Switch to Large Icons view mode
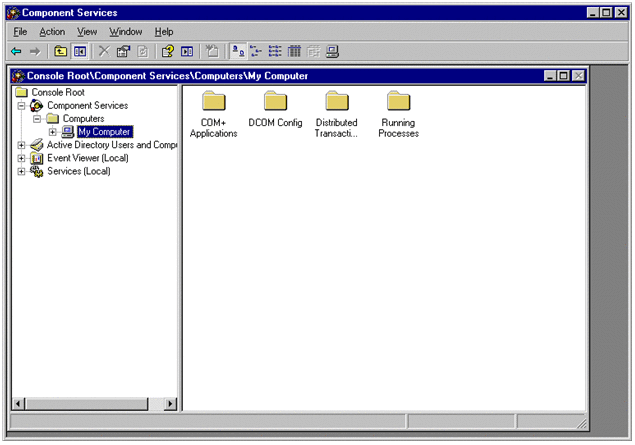 click(239, 51)
